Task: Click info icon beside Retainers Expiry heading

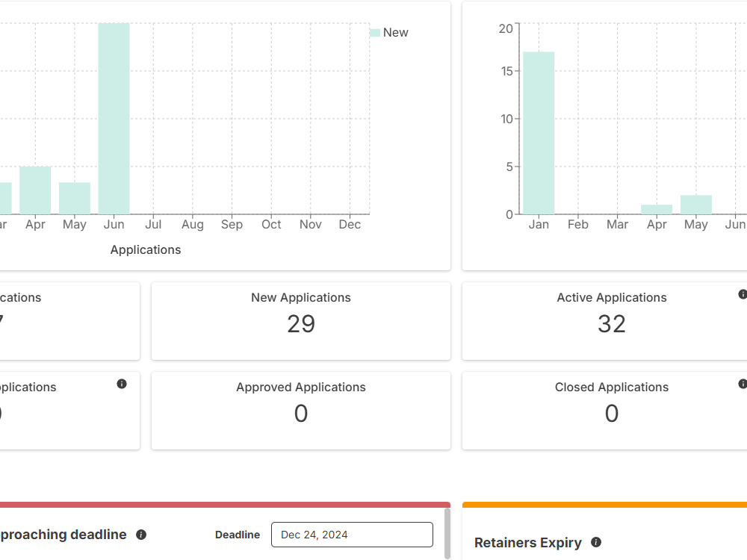Action: coord(596,542)
